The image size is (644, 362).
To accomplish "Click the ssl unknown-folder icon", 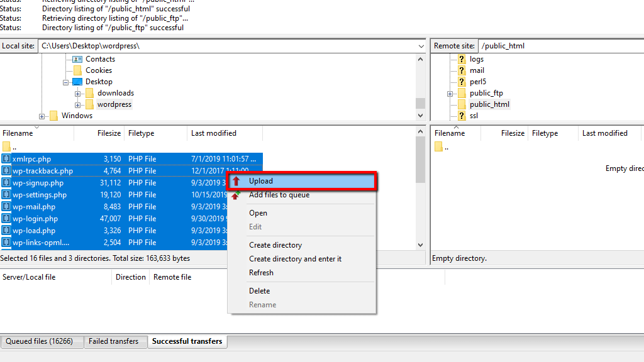I will click(x=462, y=116).
